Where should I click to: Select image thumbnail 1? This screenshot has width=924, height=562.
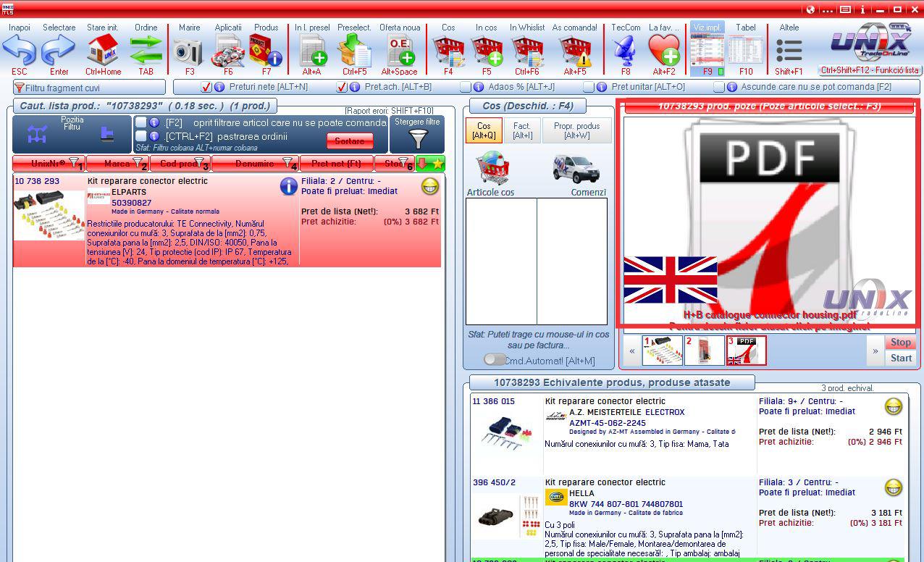(662, 351)
